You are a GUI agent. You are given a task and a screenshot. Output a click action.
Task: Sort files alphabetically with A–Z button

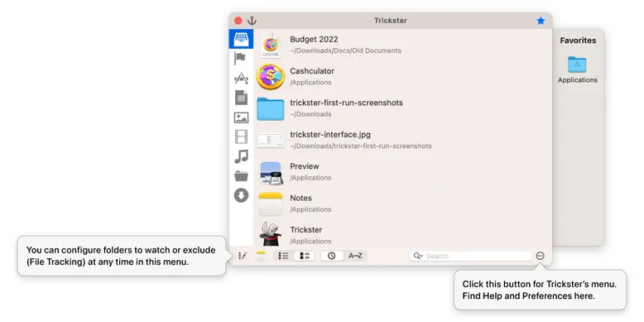pos(355,256)
